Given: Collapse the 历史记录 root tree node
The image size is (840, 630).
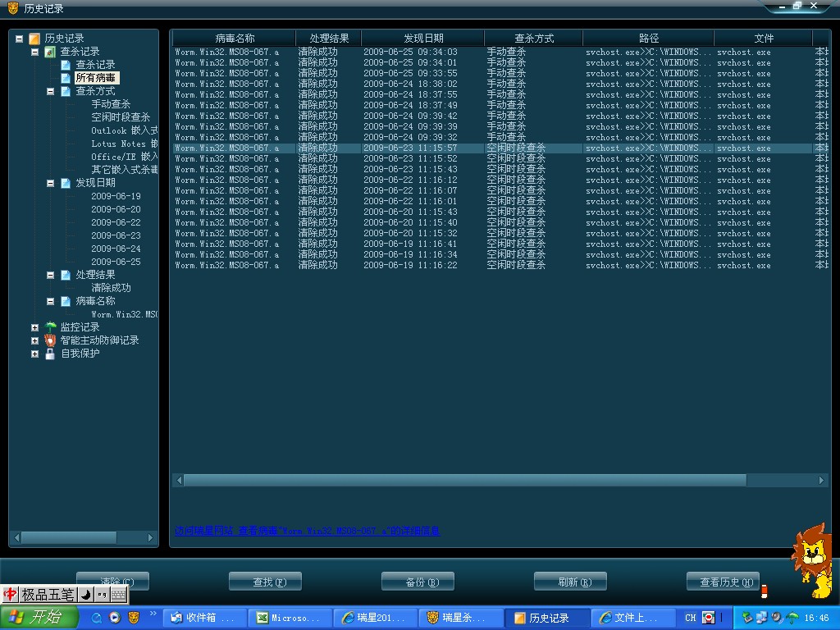Looking at the screenshot, I should pos(20,39).
